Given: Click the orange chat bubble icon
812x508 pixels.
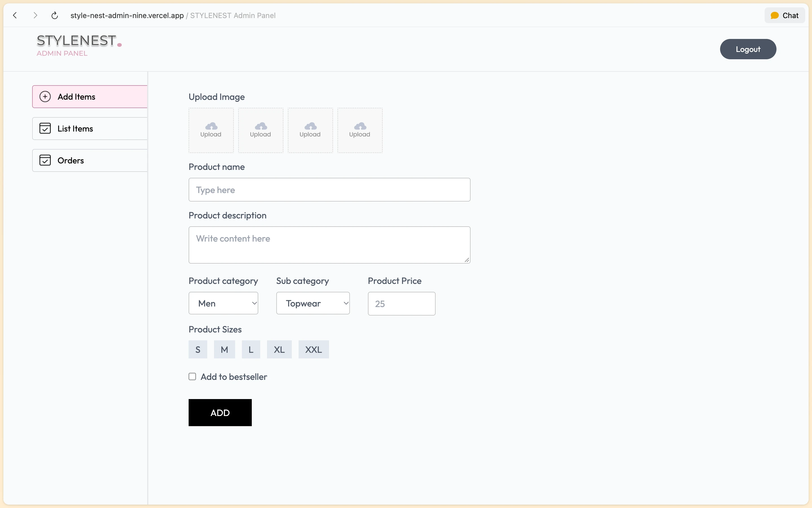Looking at the screenshot, I should pos(775,16).
